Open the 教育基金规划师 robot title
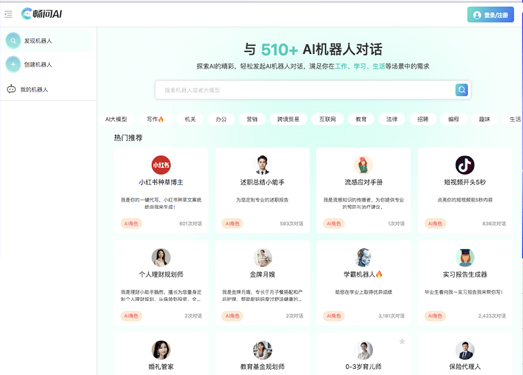 click(x=262, y=367)
